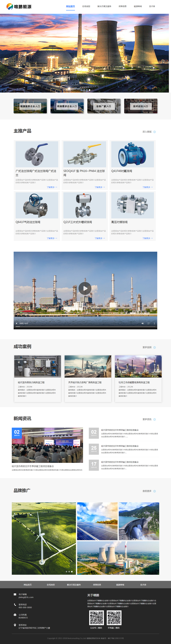
Task: Click circle arrow icon beside 查看更多
Action: (x=155, y=491)
